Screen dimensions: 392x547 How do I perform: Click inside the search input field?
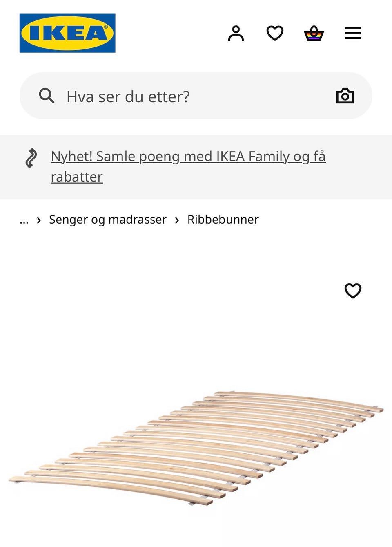pos(184,96)
